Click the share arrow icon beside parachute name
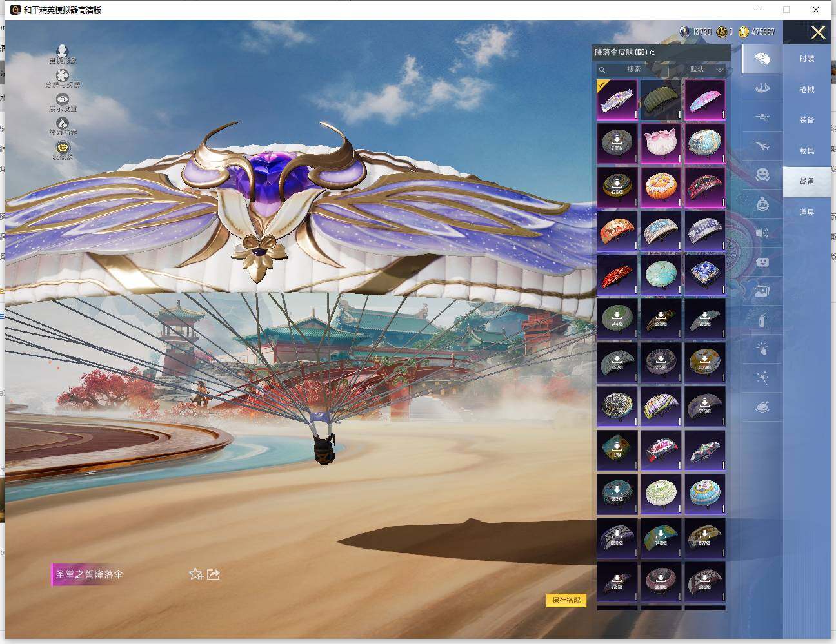 (214, 574)
